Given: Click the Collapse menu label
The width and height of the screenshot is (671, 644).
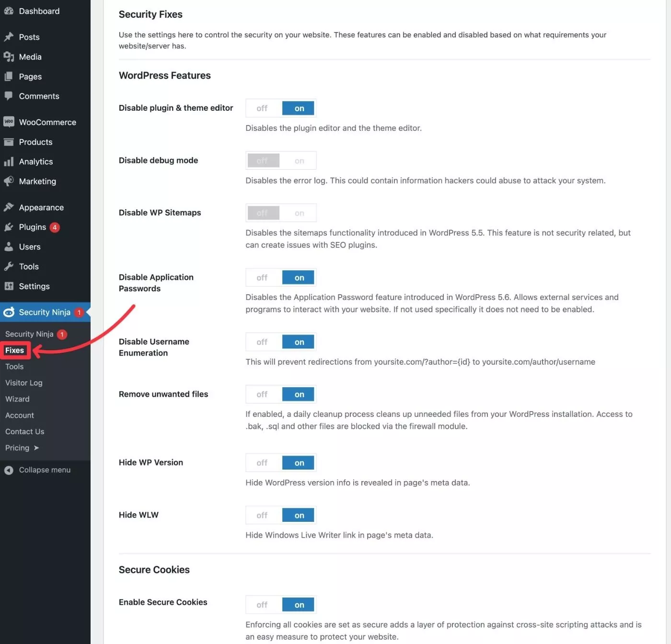Looking at the screenshot, I should click(45, 470).
